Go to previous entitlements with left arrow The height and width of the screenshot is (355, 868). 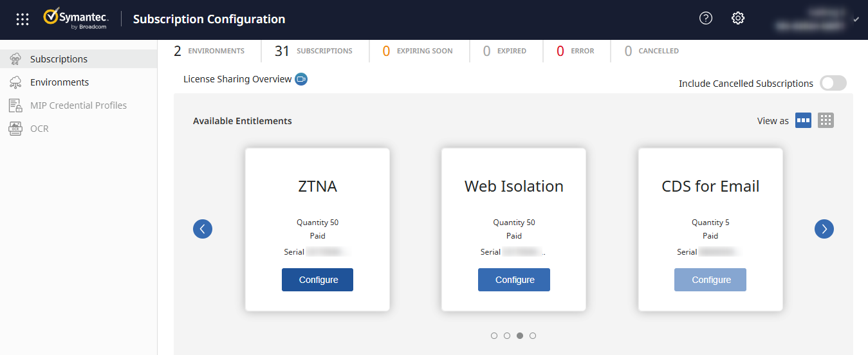point(203,228)
